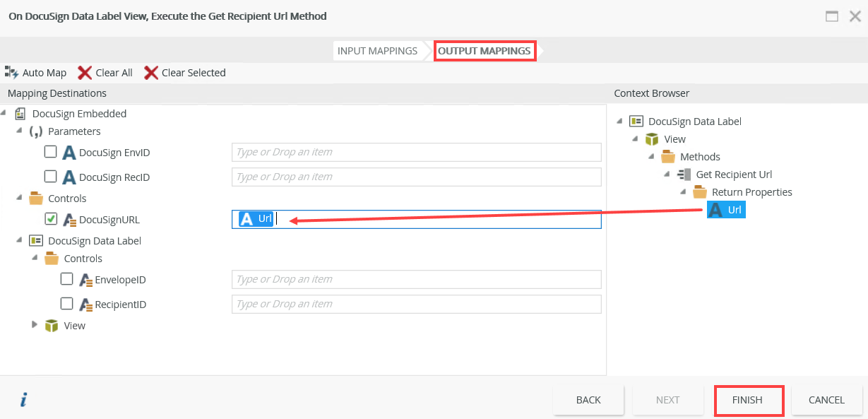Collapse the Parameters tree node
The width and height of the screenshot is (868, 419).
(20, 131)
